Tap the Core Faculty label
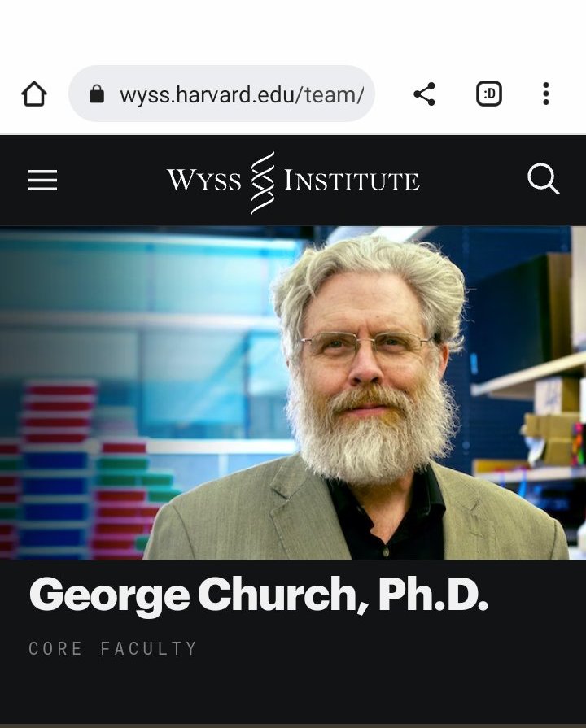Viewport: 586px width, 728px height. 112,648
